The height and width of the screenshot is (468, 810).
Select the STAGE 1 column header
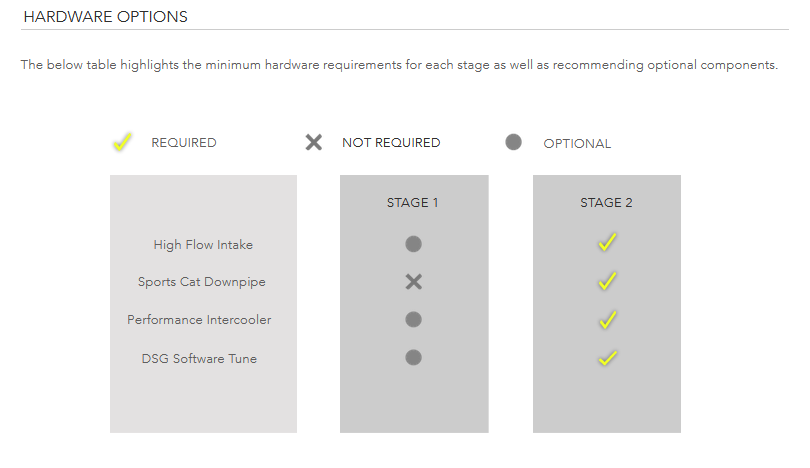[412, 202]
